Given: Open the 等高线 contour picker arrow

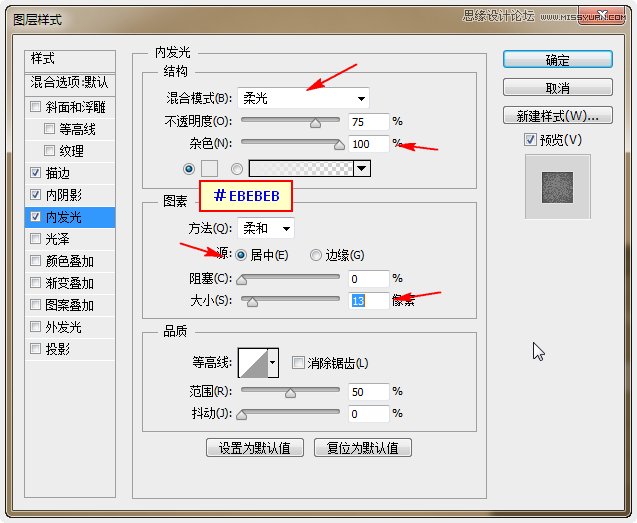Looking at the screenshot, I should click(x=273, y=362).
